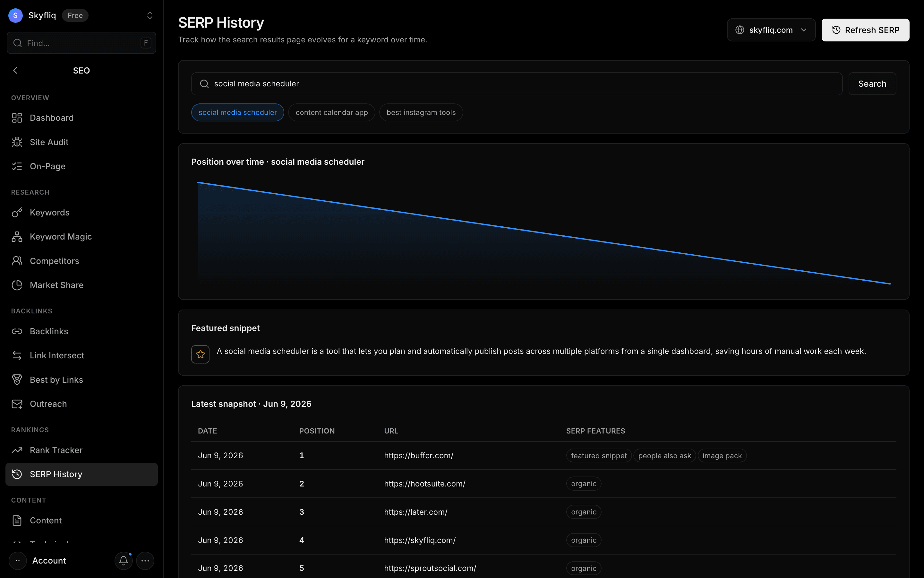The height and width of the screenshot is (578, 924).
Task: Click the people also ask tag
Action: (x=665, y=456)
